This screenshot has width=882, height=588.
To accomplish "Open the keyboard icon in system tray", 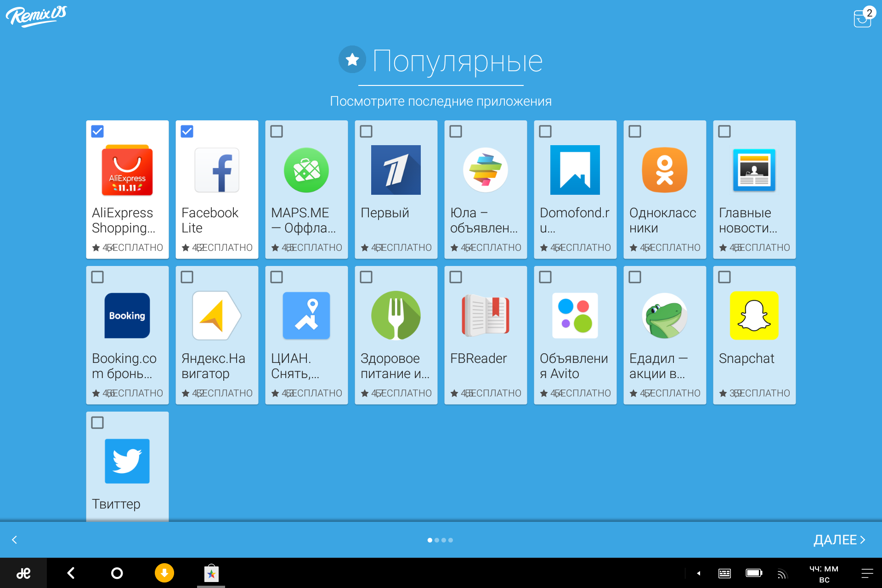I will click(x=724, y=573).
